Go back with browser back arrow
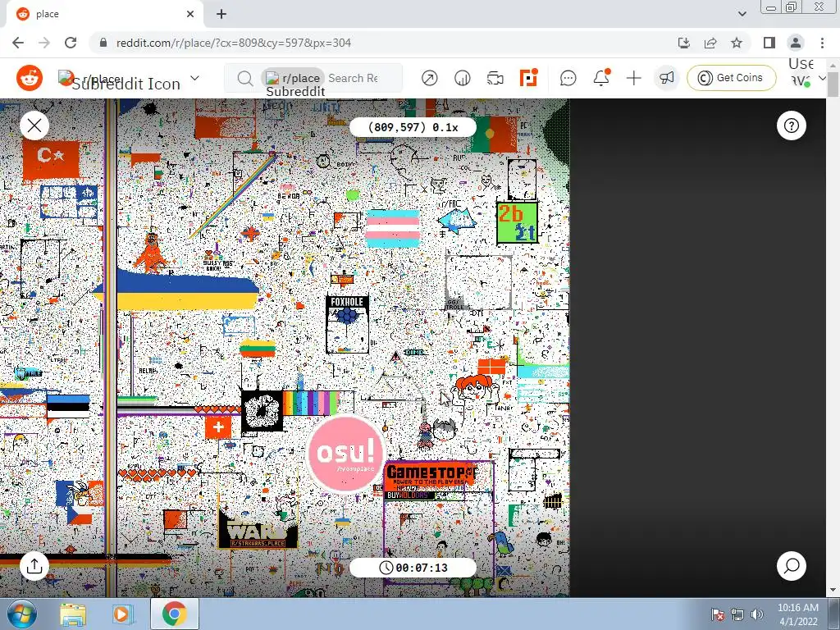Screen dimensions: 840x630 coord(18,43)
